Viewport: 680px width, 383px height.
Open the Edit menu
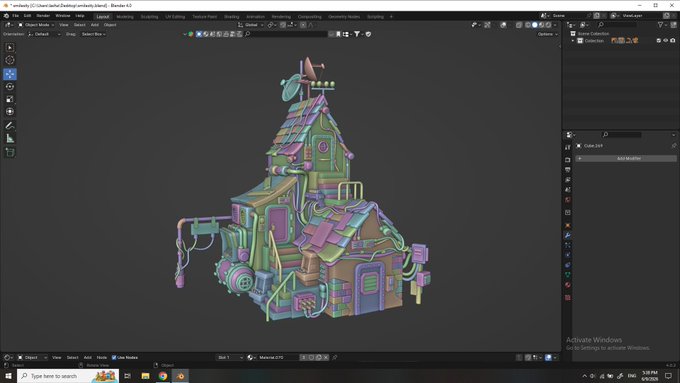click(27, 16)
